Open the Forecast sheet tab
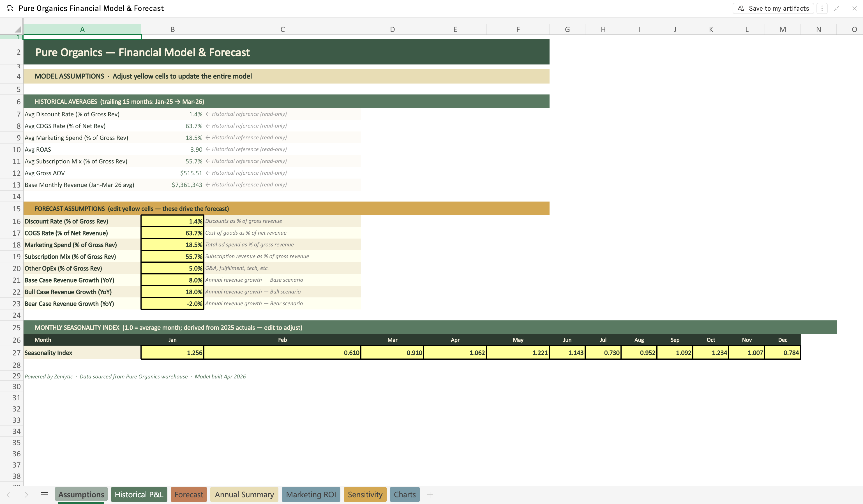 (x=189, y=494)
